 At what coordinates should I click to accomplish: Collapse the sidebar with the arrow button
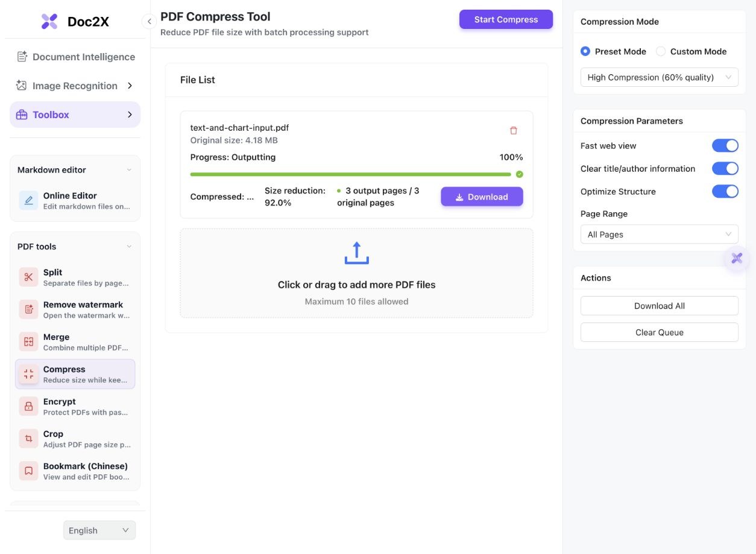coord(149,22)
